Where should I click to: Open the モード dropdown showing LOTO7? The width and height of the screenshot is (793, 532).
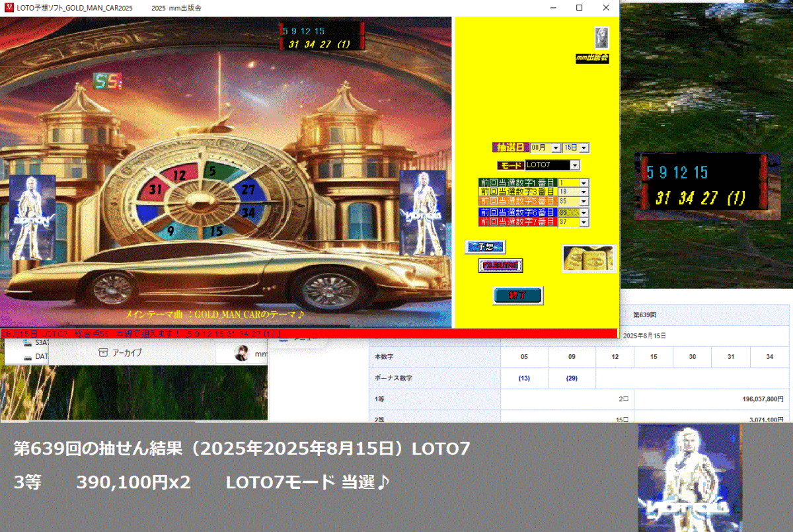[x=575, y=165]
